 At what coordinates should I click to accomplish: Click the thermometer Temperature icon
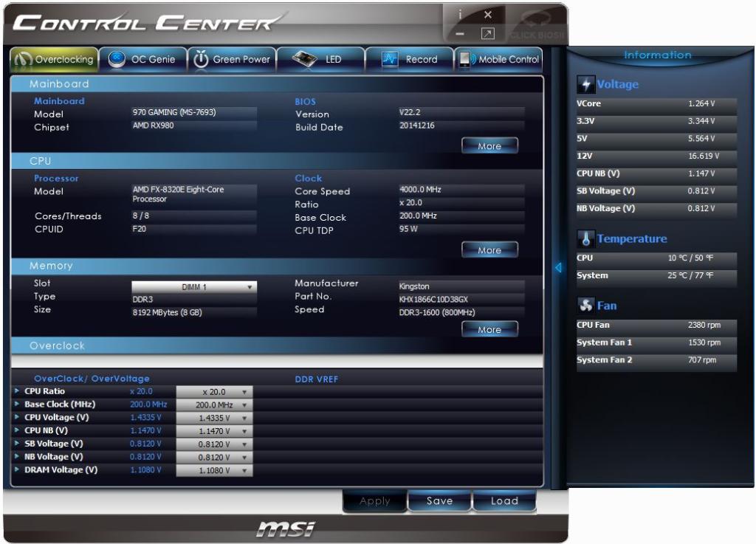[585, 238]
